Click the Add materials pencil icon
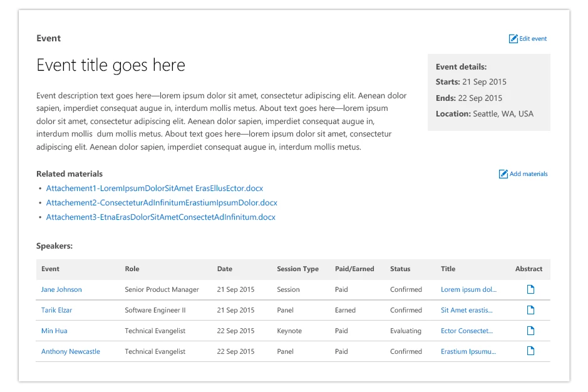The image size is (588, 392). pyautogui.click(x=503, y=174)
